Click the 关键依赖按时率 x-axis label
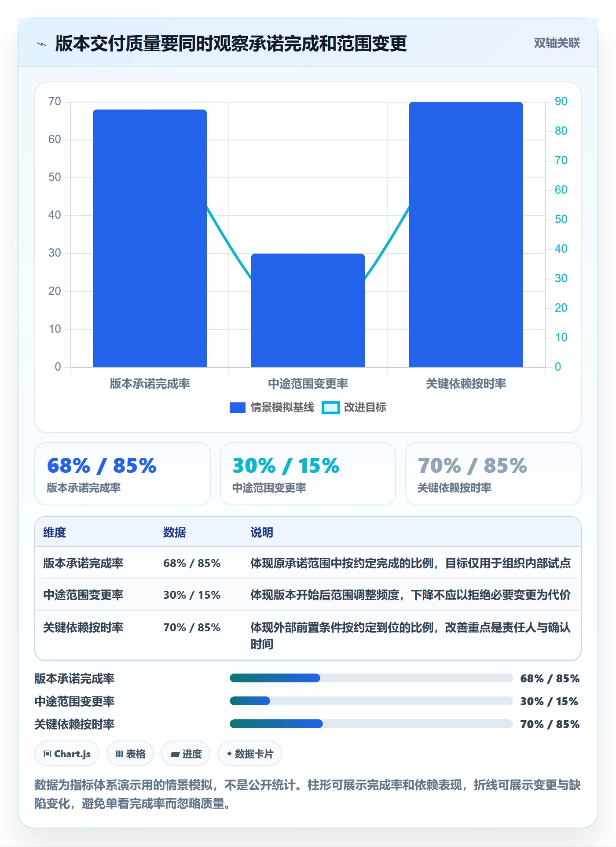This screenshot has height=847, width=616. [x=466, y=383]
